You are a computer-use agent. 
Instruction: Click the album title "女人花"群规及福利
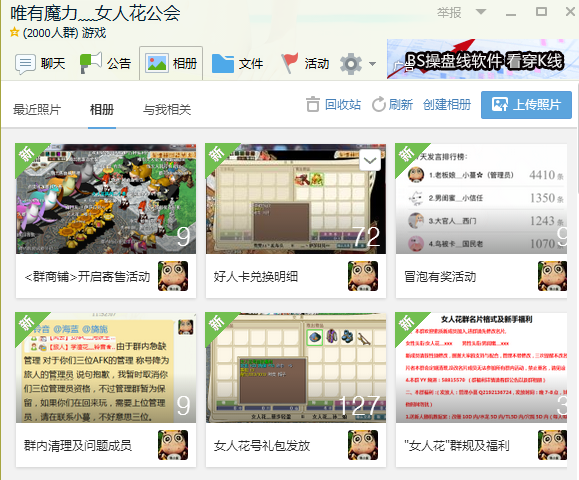click(x=457, y=446)
